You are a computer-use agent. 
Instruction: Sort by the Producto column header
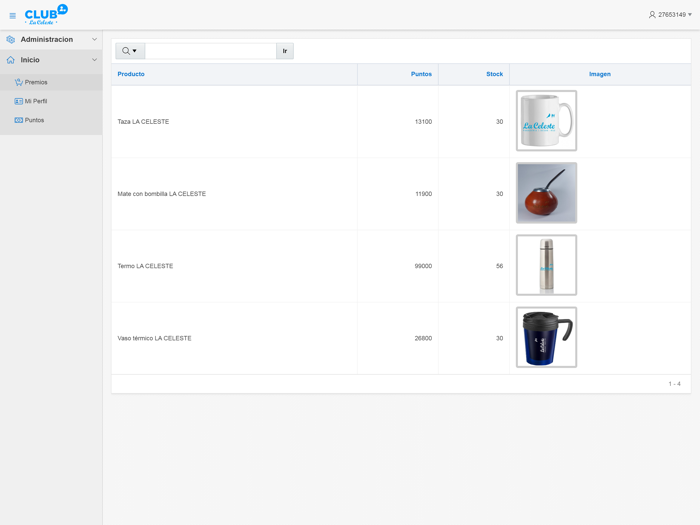click(x=131, y=74)
